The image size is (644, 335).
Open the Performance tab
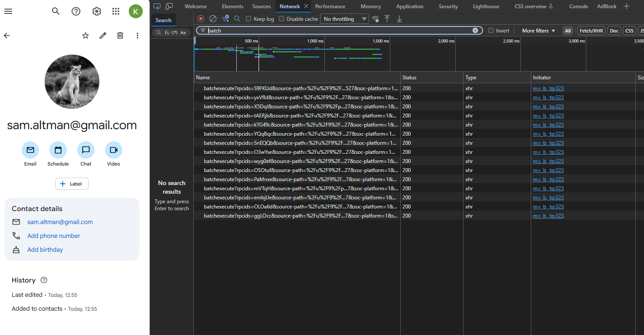(330, 6)
